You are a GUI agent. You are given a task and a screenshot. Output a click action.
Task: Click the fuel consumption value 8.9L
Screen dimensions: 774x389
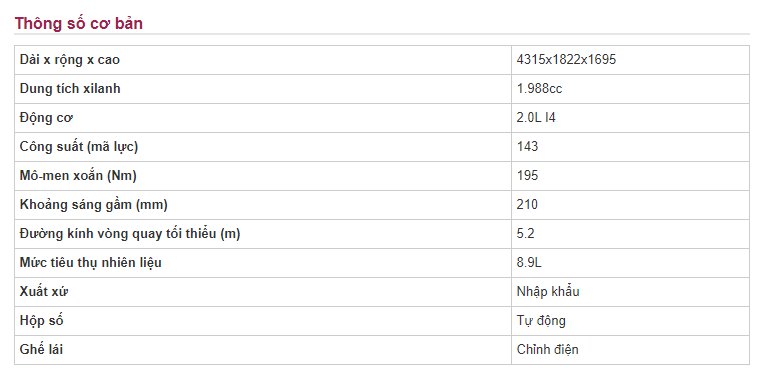point(529,263)
